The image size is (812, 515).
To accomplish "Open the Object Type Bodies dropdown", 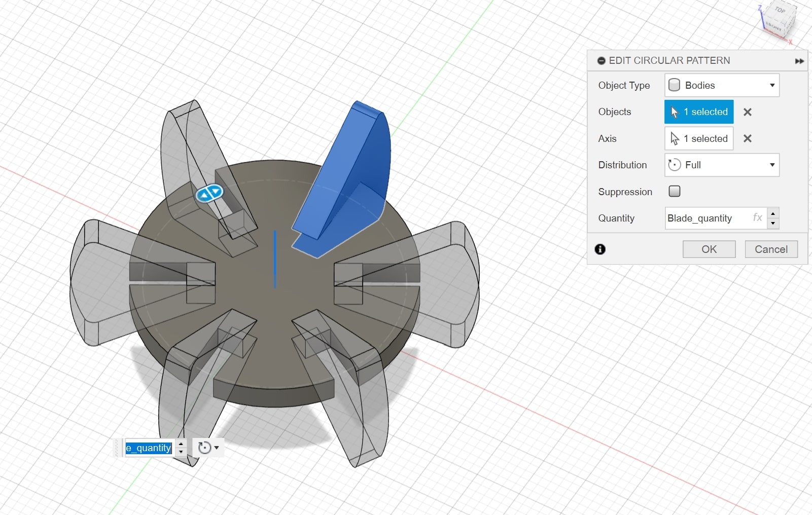I will [722, 85].
